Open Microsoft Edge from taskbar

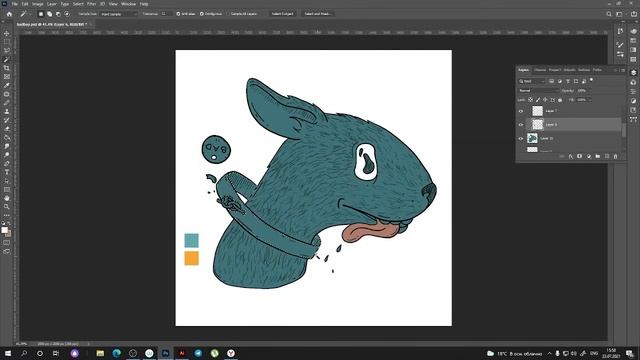[116, 353]
